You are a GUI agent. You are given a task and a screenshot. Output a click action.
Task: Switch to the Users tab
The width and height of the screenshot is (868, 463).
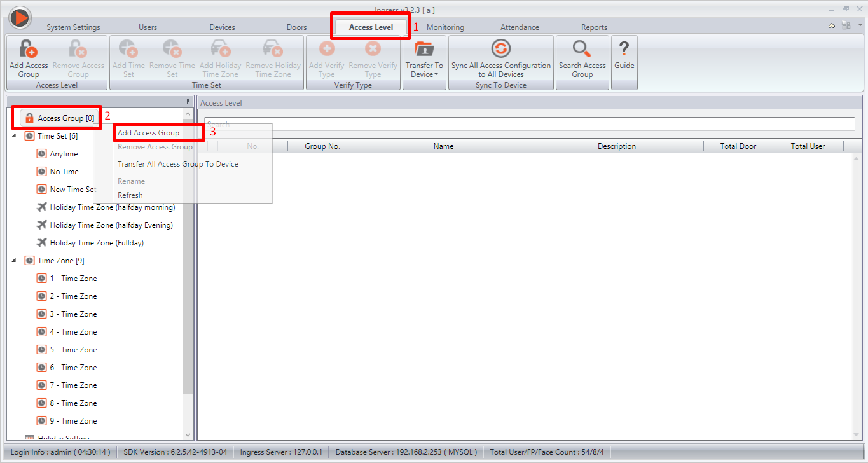point(148,27)
